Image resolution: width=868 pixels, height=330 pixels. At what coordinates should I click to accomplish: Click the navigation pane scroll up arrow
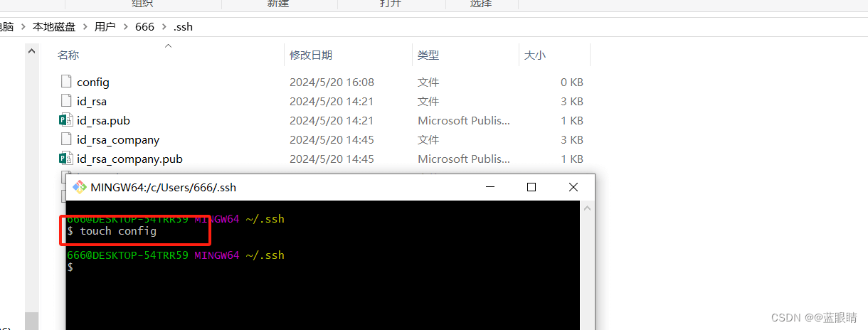(31, 51)
